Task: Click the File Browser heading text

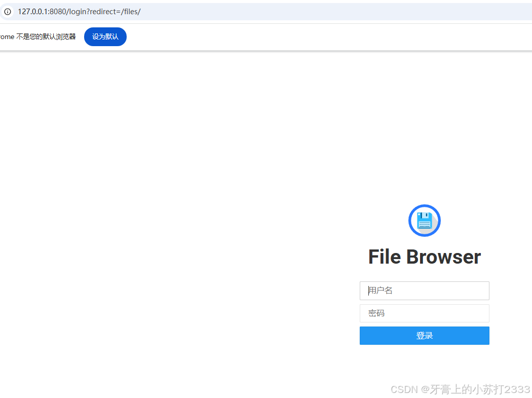Action: (x=425, y=257)
